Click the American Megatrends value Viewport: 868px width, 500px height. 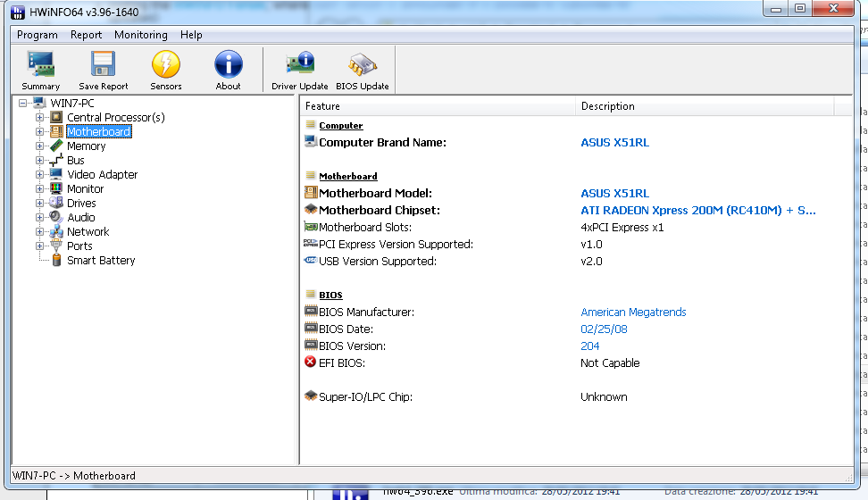coord(633,312)
